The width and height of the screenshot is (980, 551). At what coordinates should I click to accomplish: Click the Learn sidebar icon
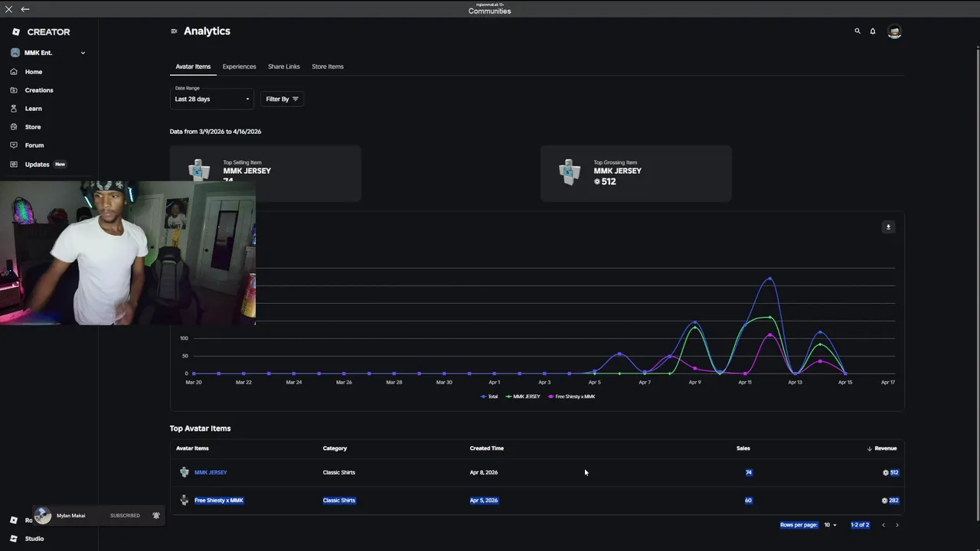[x=14, y=109]
